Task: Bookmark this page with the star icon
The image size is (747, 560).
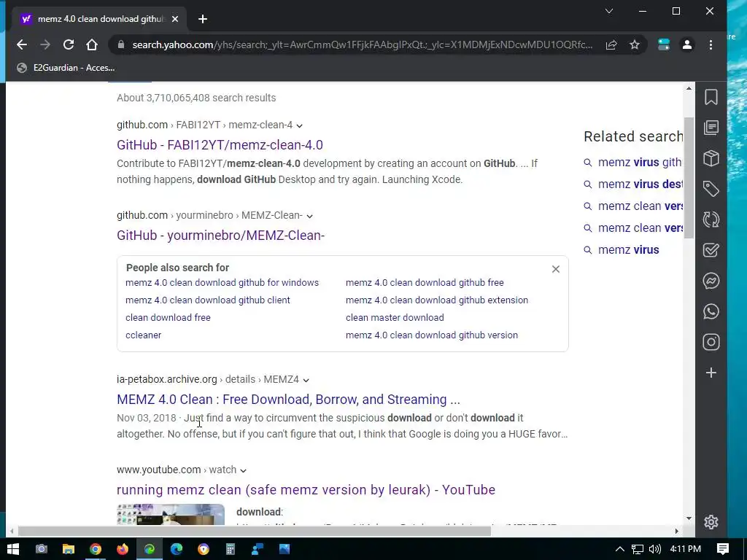Action: click(x=635, y=44)
